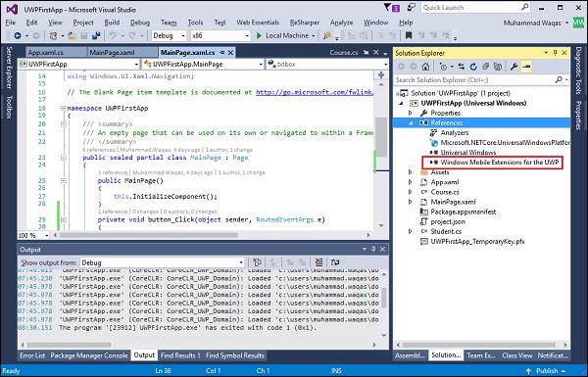Click Show All Files icon in Solution Explorer
The width and height of the screenshot is (588, 377).
(x=498, y=67)
